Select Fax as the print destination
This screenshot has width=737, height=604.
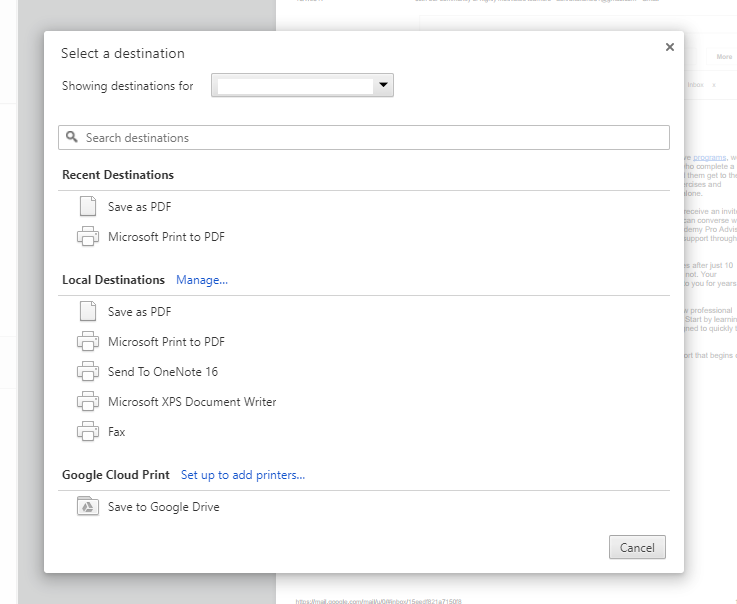click(117, 432)
